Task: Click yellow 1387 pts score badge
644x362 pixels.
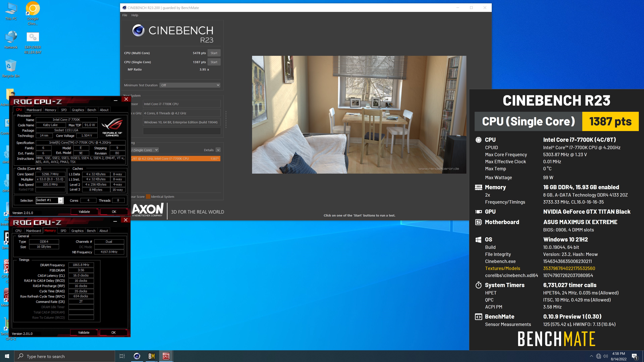Action: 610,121
